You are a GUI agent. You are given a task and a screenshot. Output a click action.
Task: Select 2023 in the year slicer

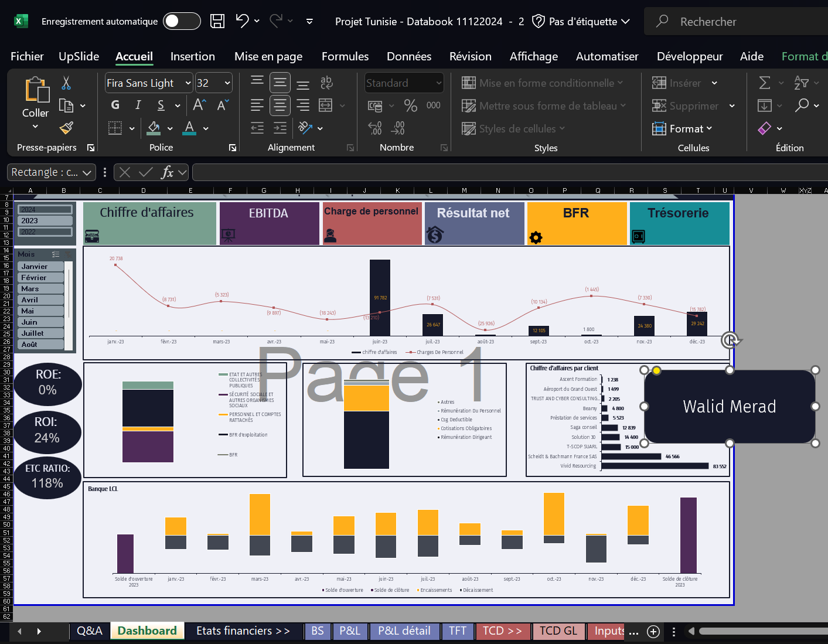45,221
